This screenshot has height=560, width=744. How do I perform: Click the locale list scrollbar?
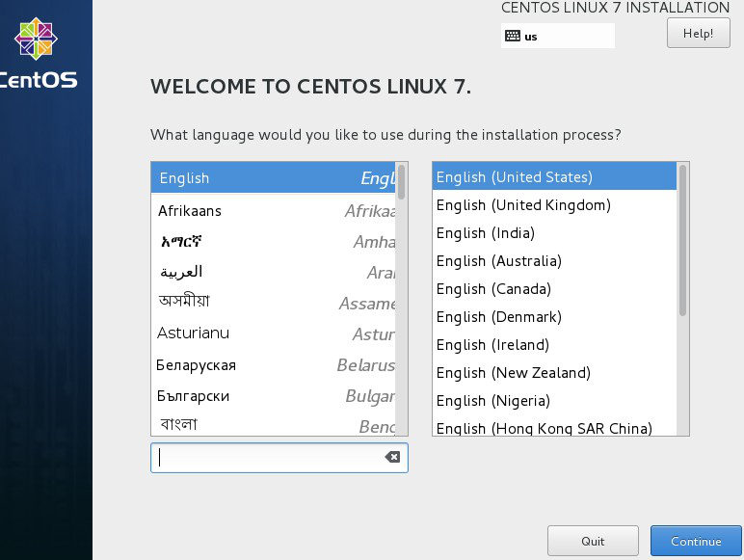coord(683,241)
